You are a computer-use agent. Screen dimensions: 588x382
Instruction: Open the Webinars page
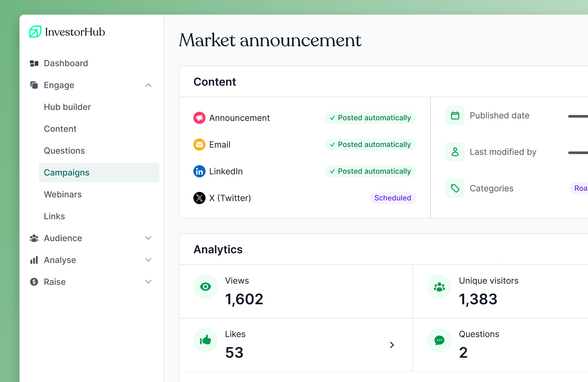63,194
